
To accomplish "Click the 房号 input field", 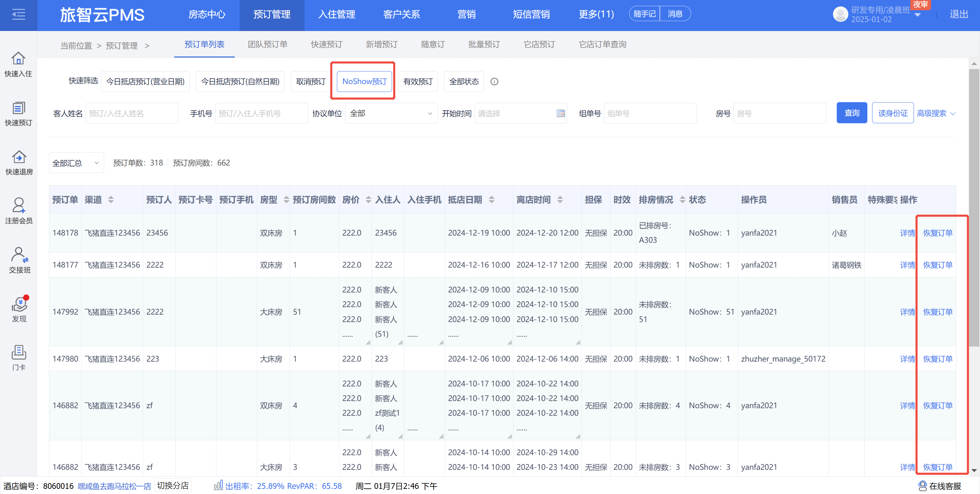I will pos(780,113).
